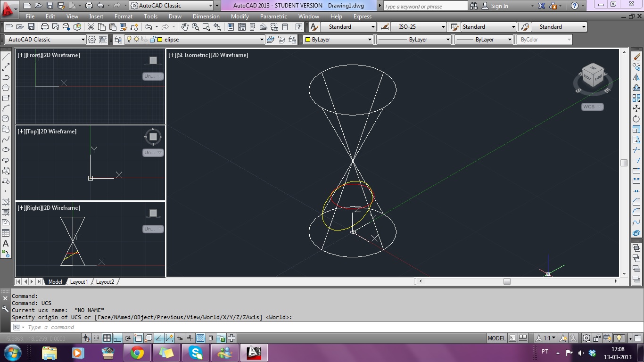Select the Rotate tool
Screen dimensions: 644x362
(636, 119)
